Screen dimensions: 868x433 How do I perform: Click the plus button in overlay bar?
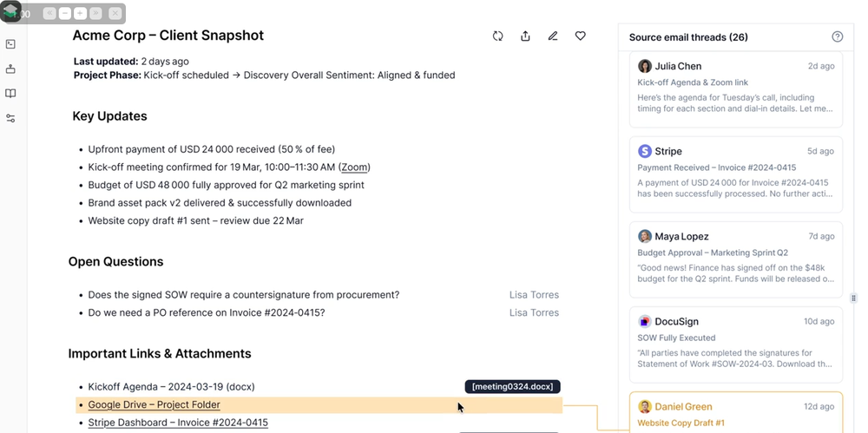point(80,13)
